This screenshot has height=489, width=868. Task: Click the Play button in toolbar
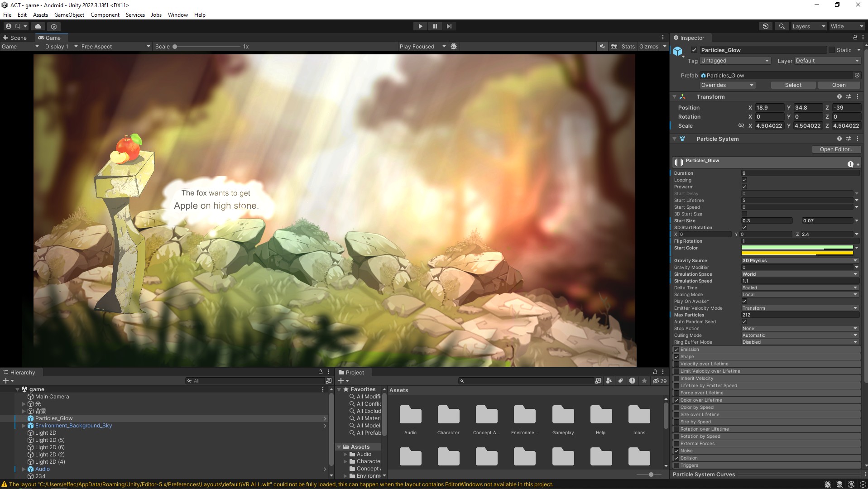tap(420, 26)
